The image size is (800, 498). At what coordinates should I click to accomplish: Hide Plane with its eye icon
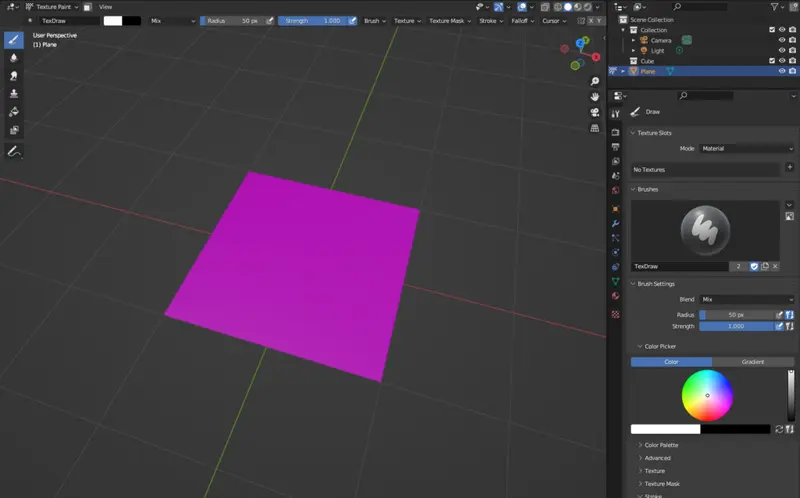[x=782, y=71]
